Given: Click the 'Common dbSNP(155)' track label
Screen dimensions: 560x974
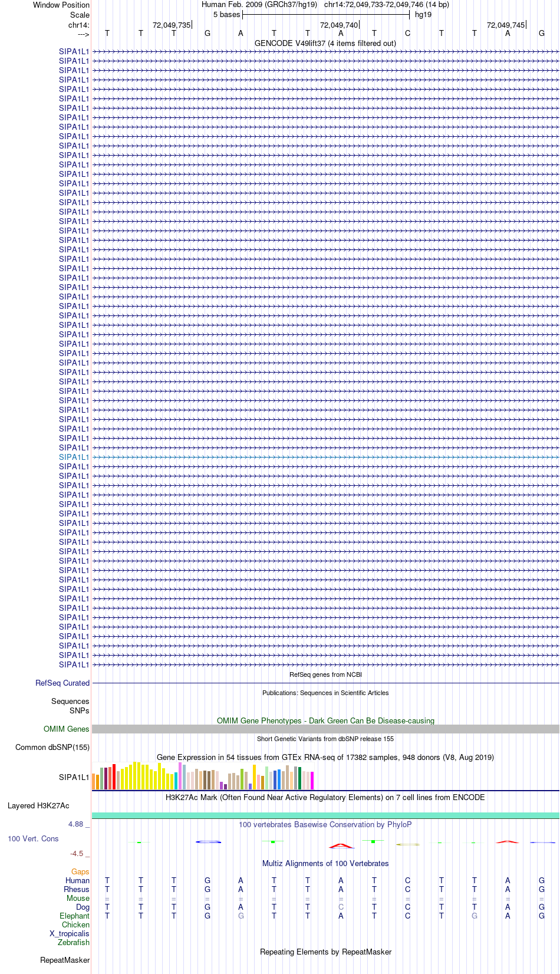Looking at the screenshot, I should 52,748.
